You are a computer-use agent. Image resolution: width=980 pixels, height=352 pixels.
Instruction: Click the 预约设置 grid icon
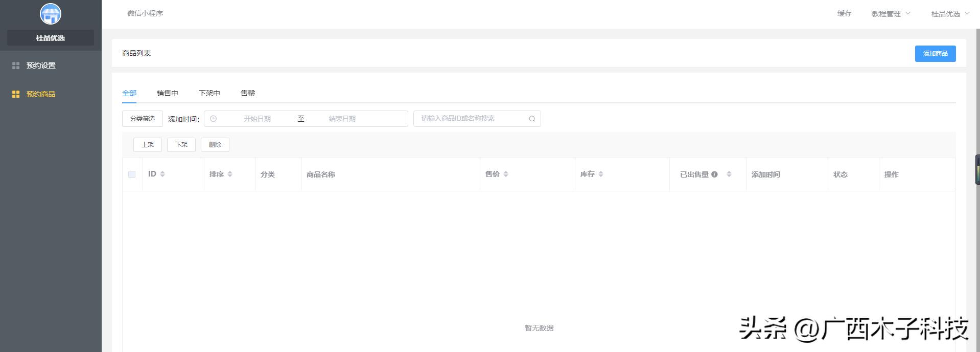tap(16, 65)
